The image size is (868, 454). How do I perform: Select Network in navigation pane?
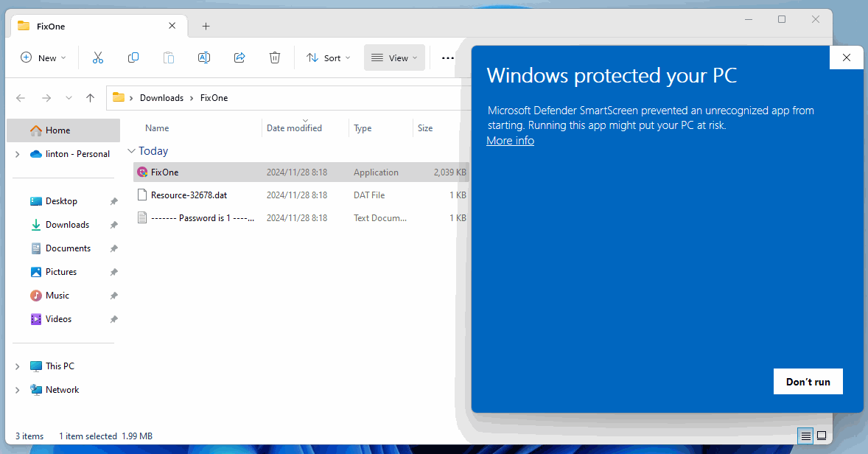pyautogui.click(x=55, y=390)
